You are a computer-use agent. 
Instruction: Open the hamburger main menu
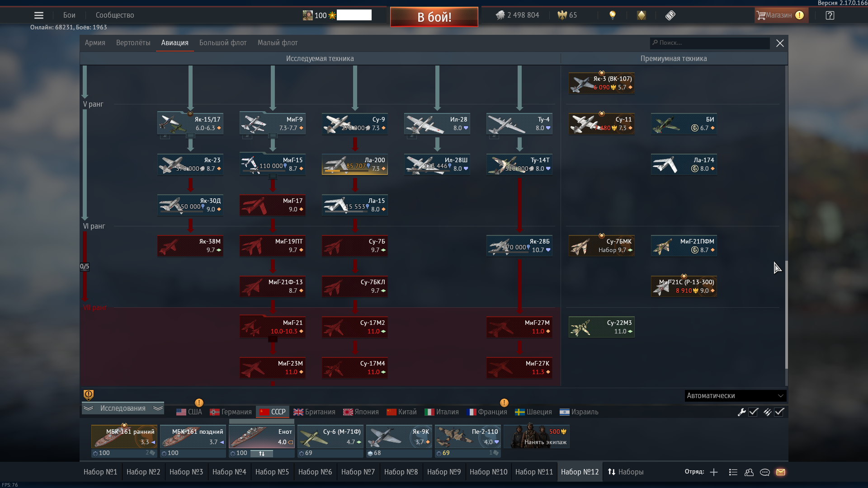click(39, 15)
